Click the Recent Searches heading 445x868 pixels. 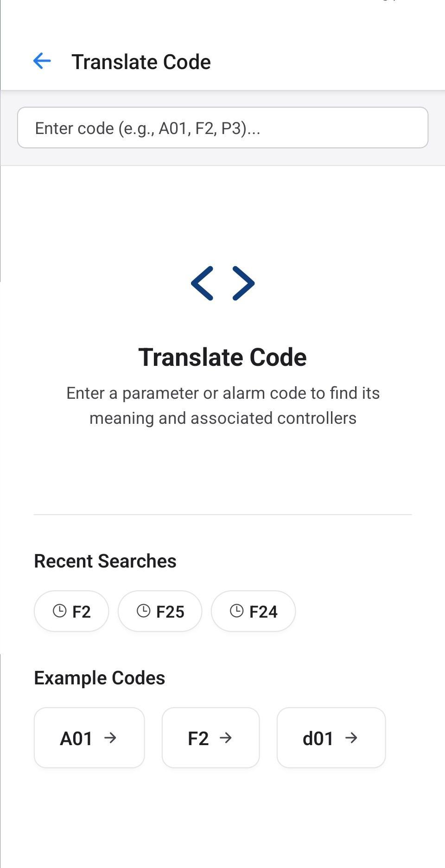click(105, 561)
